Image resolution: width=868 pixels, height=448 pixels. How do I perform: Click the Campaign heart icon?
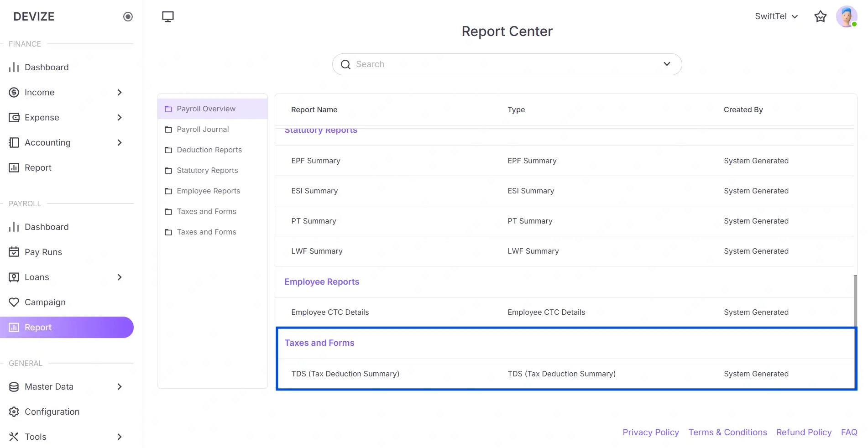(14, 302)
